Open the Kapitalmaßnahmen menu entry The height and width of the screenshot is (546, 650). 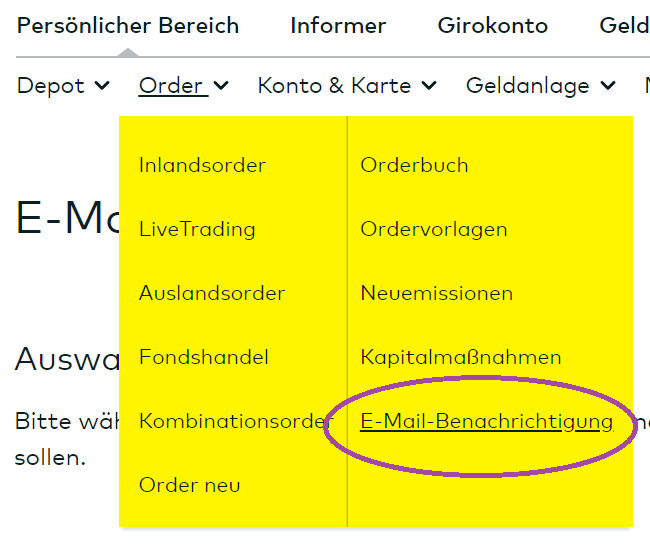(x=461, y=357)
